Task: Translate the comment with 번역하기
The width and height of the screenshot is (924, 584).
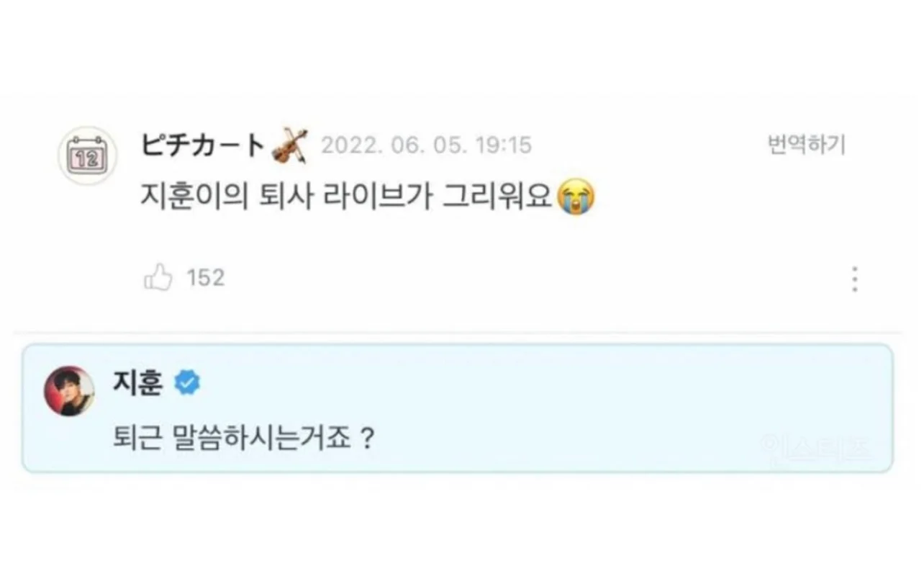Action: (x=806, y=145)
